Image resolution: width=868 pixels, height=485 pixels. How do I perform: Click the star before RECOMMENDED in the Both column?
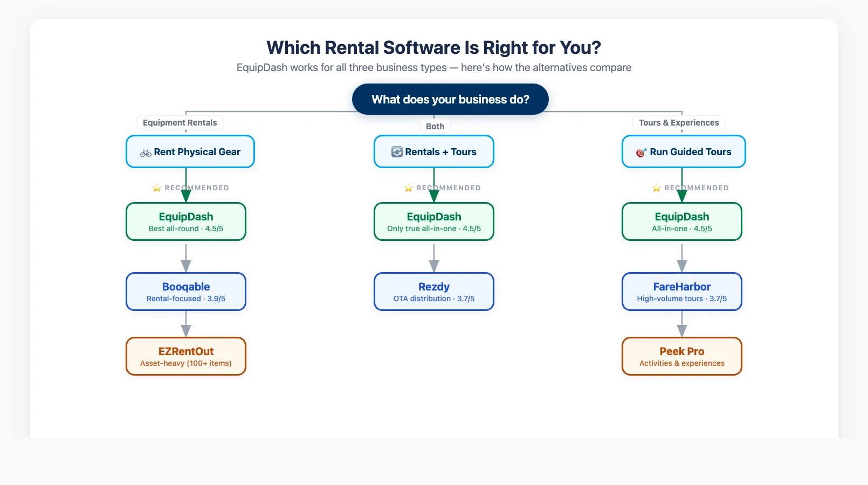[408, 188]
